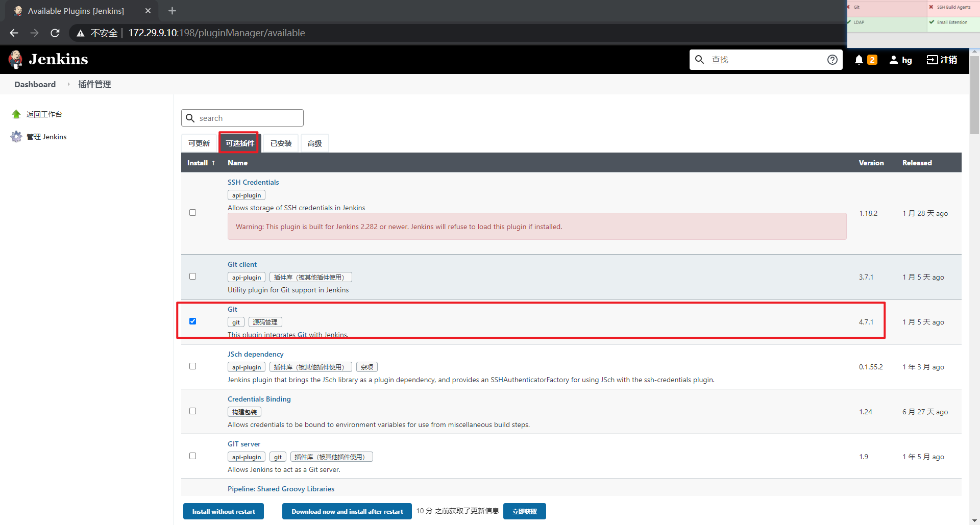Open a new browser tab with plus icon
This screenshot has height=525, width=980.
click(172, 11)
